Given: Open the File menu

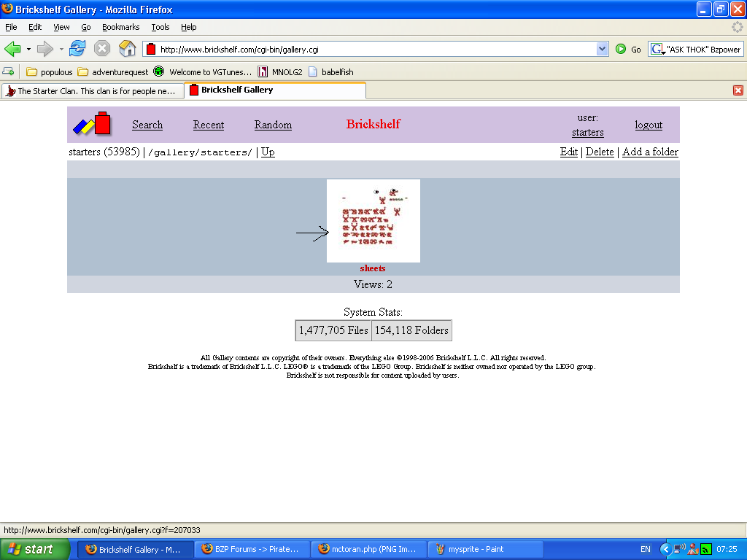Looking at the screenshot, I should click(11, 27).
